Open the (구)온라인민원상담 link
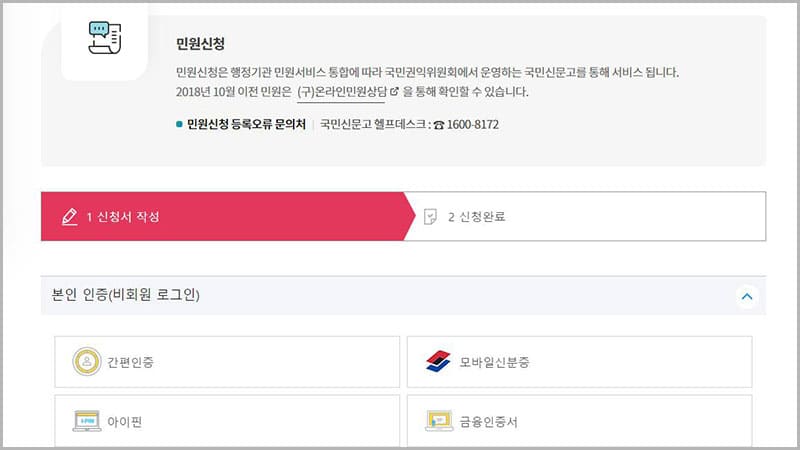Image resolution: width=800 pixels, height=450 pixels. pyautogui.click(x=341, y=92)
